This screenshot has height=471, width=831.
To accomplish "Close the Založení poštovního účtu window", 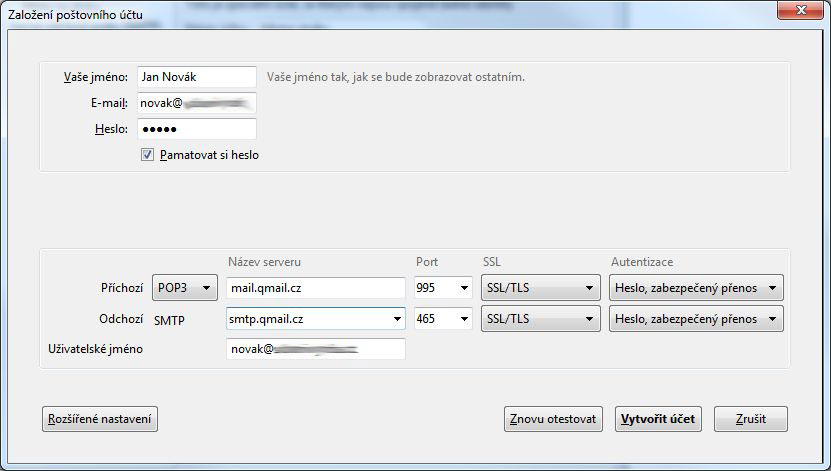I will (800, 12).
